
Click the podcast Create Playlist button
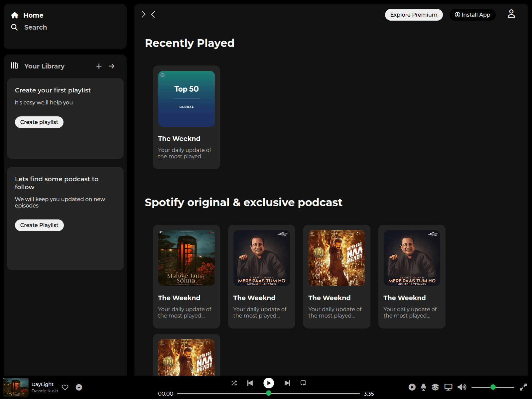click(x=39, y=225)
